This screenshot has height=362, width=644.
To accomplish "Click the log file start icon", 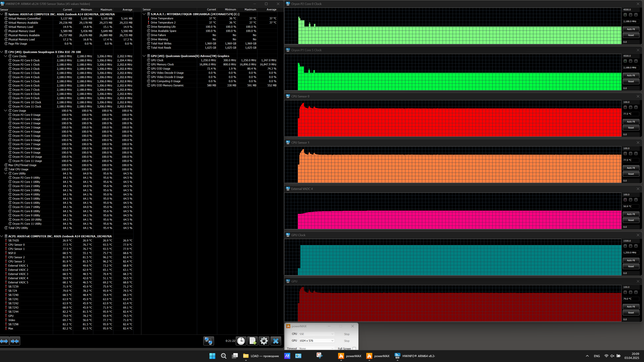I will (252, 341).
